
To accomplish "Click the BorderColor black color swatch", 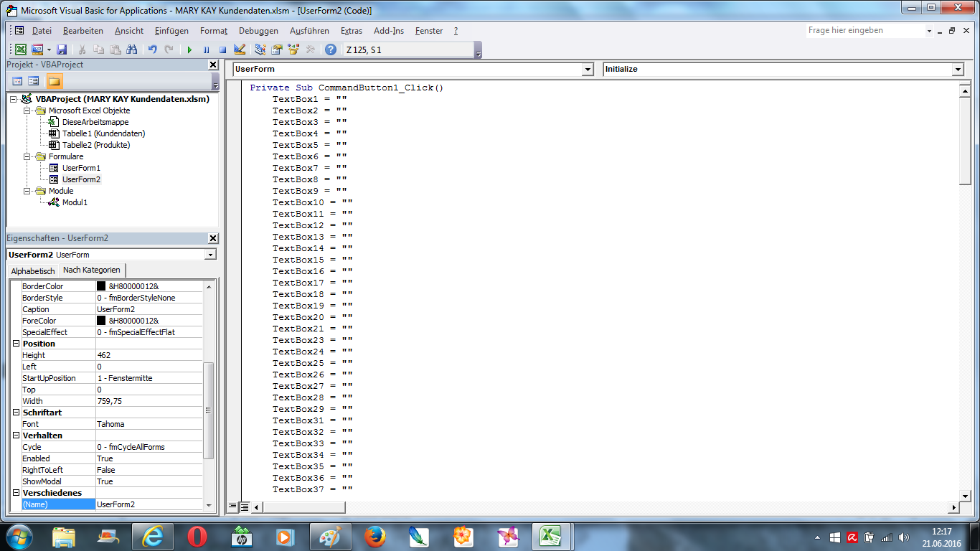I will tap(101, 286).
